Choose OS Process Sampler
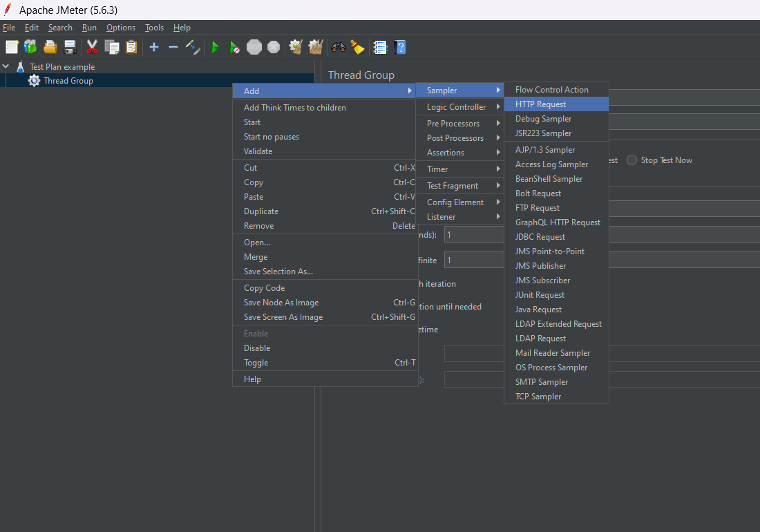760x532 pixels. click(556, 367)
